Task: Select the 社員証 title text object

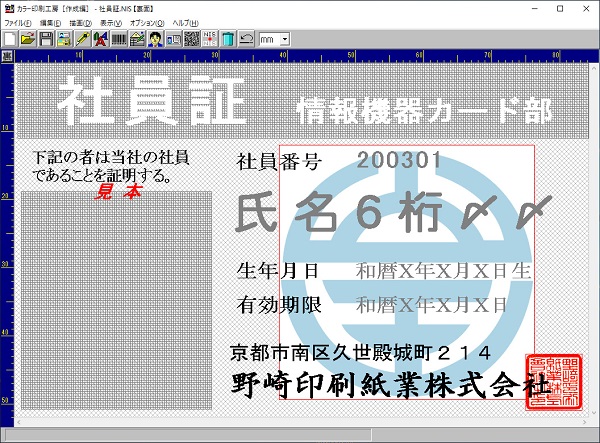Action: tap(151, 101)
